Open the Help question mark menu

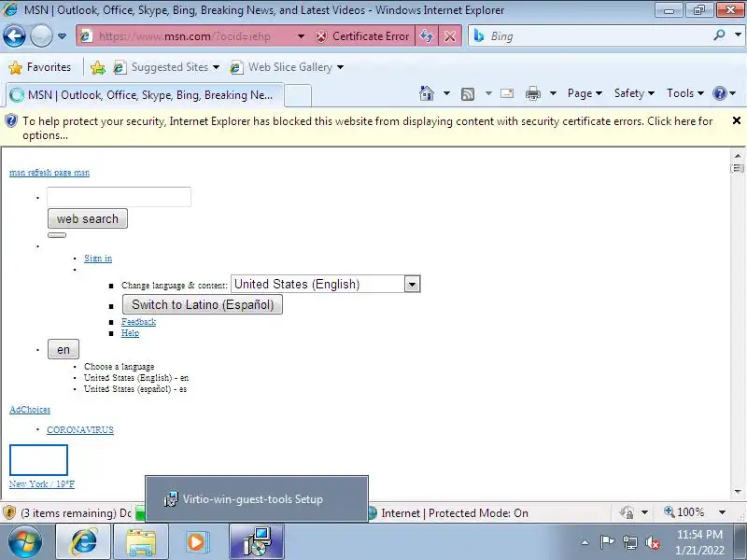click(725, 93)
